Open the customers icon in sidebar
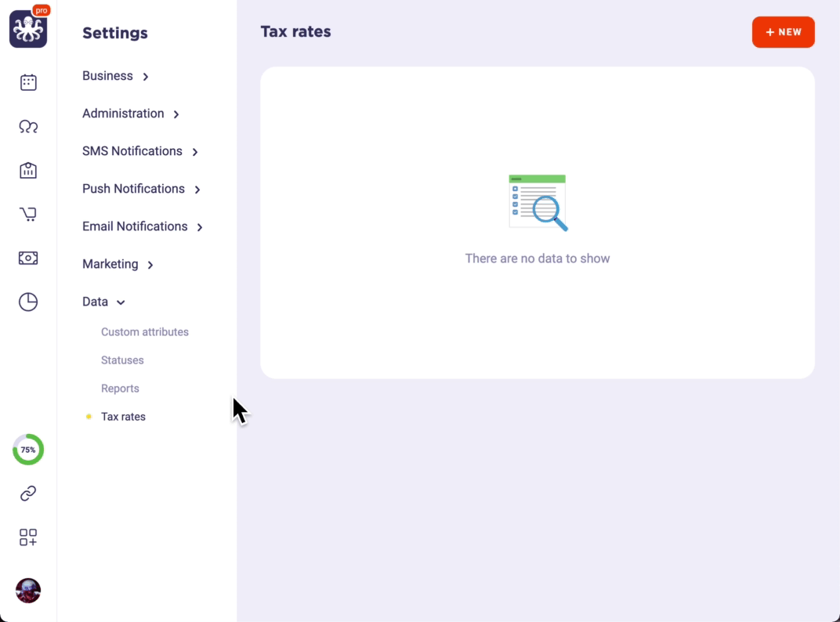The height and width of the screenshot is (622, 840). [x=28, y=126]
